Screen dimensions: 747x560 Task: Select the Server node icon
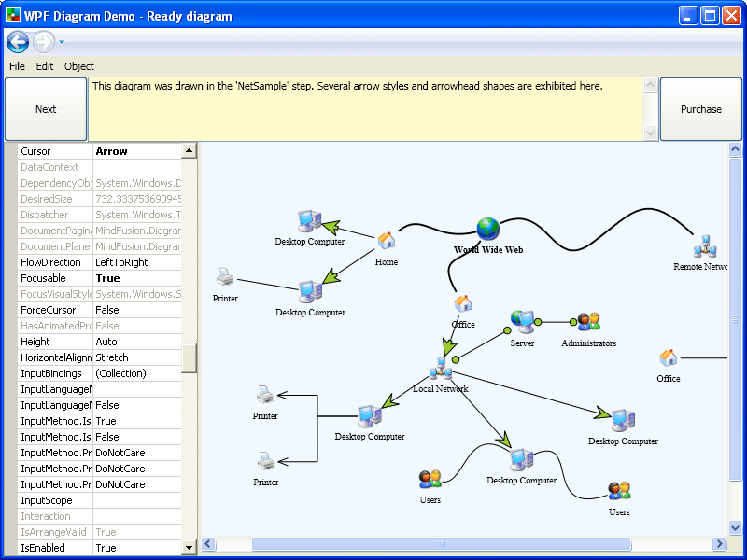(x=523, y=322)
